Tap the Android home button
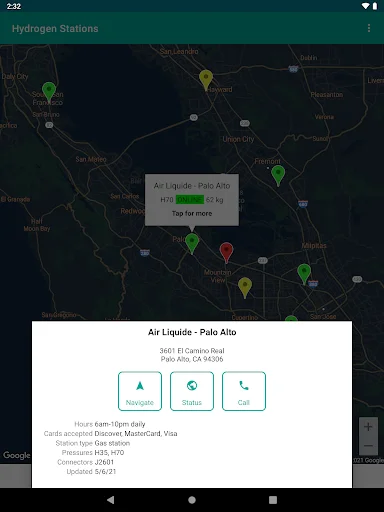The image size is (384, 512). pos(192,500)
